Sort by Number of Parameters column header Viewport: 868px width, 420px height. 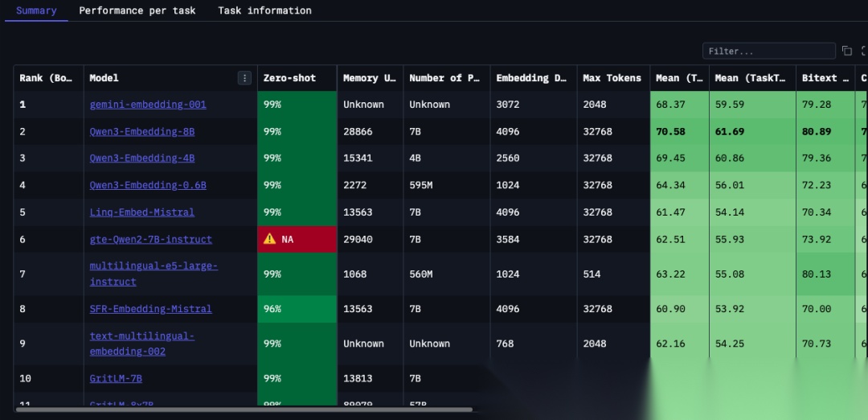point(446,78)
